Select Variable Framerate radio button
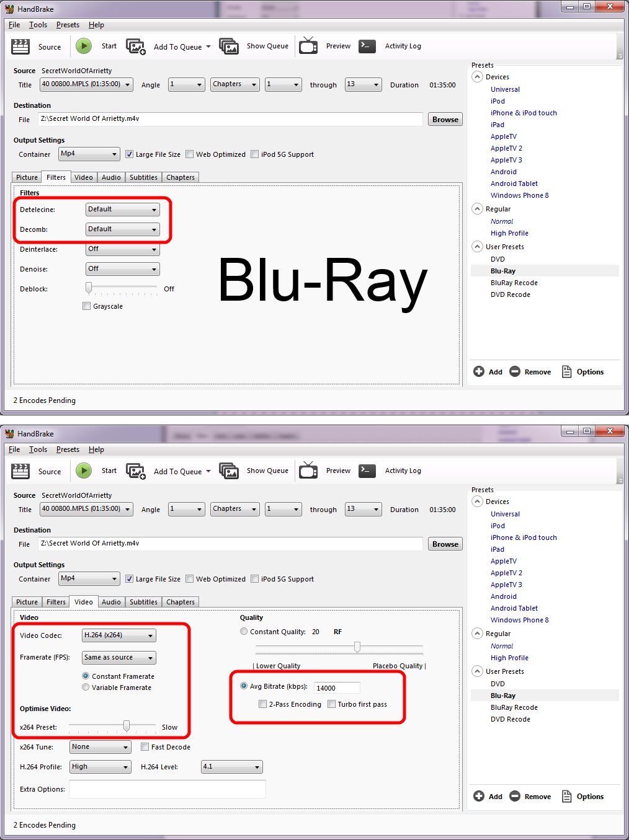The width and height of the screenshot is (629, 840). pyautogui.click(x=86, y=687)
